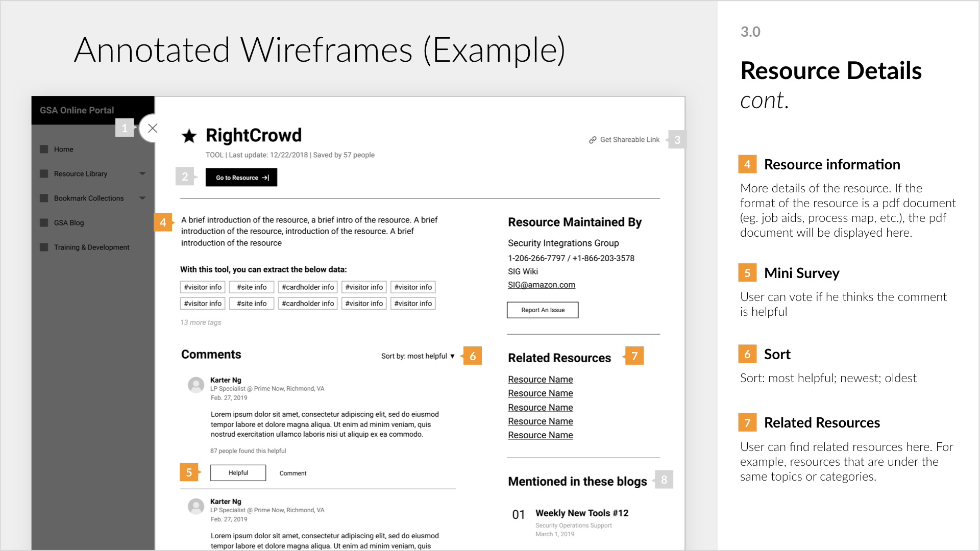Open the SIG@amazon.com email link
This screenshot has height=551, width=980.
542,285
